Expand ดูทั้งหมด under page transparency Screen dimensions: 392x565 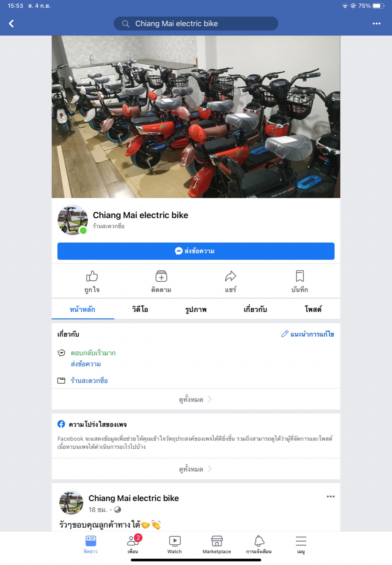tap(196, 469)
